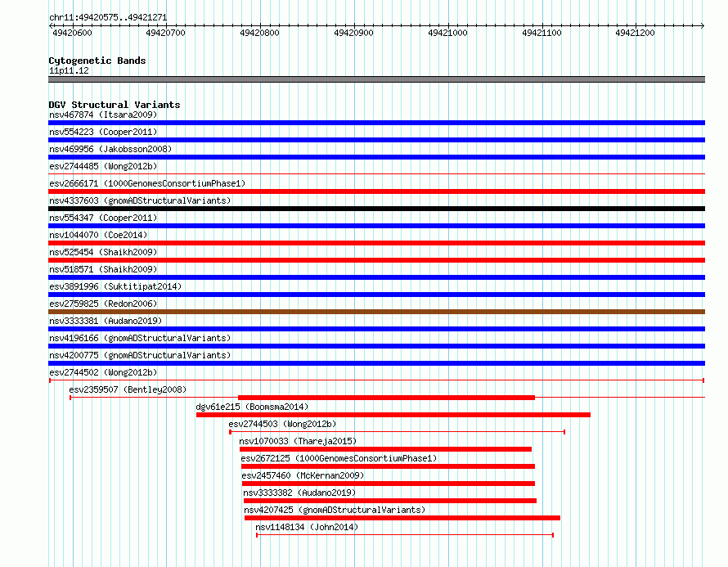This screenshot has width=728, height=567.
Task: Click the 11p11.12 band label
Action: 70,70
